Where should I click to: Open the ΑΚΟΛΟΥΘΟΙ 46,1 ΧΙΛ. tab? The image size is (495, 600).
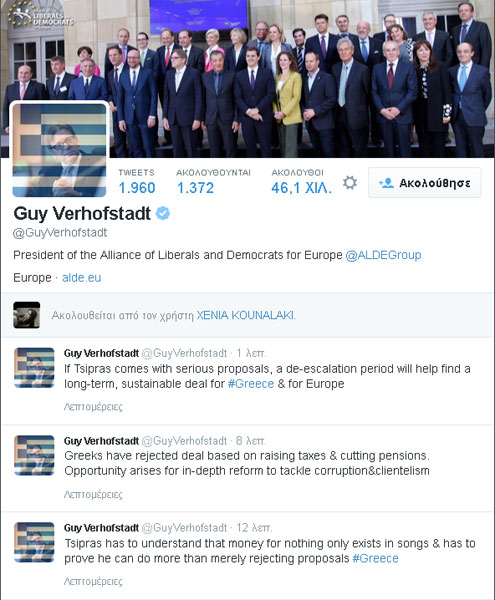(301, 182)
